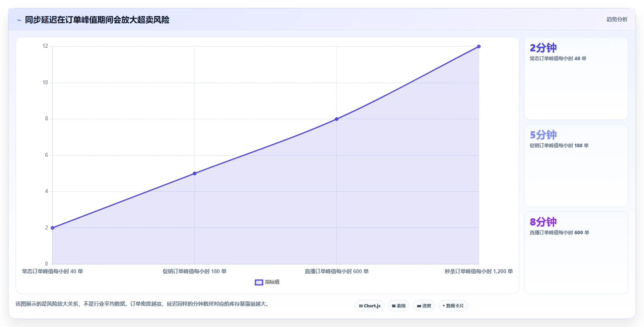
Task: Select the 进度 chip
Action: 424,306
